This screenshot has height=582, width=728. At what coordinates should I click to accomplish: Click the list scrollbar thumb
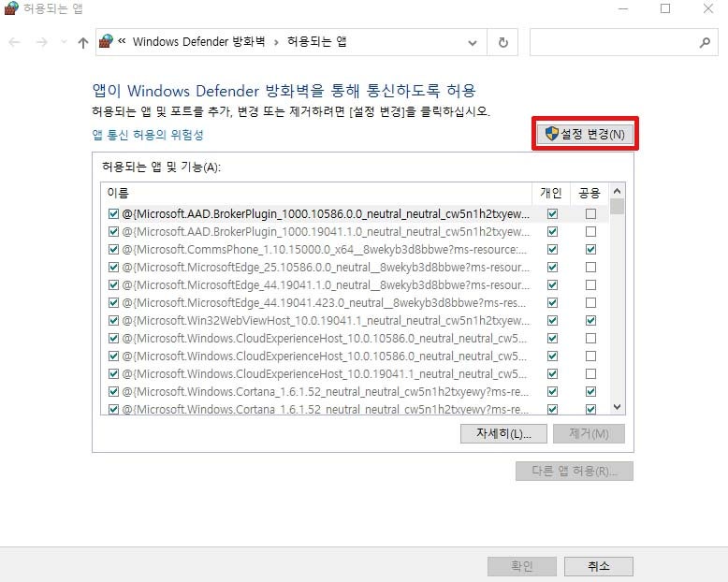[617, 207]
